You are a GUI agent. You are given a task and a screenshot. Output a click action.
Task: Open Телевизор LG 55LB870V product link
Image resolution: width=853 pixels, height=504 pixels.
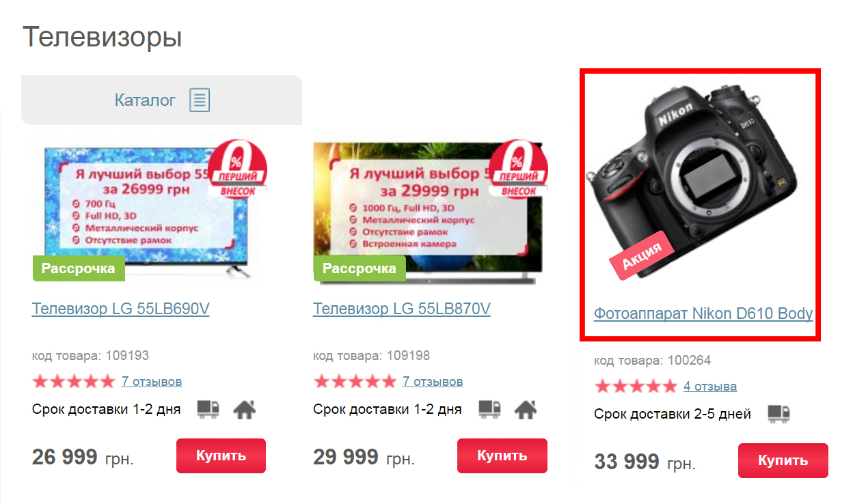tap(402, 309)
